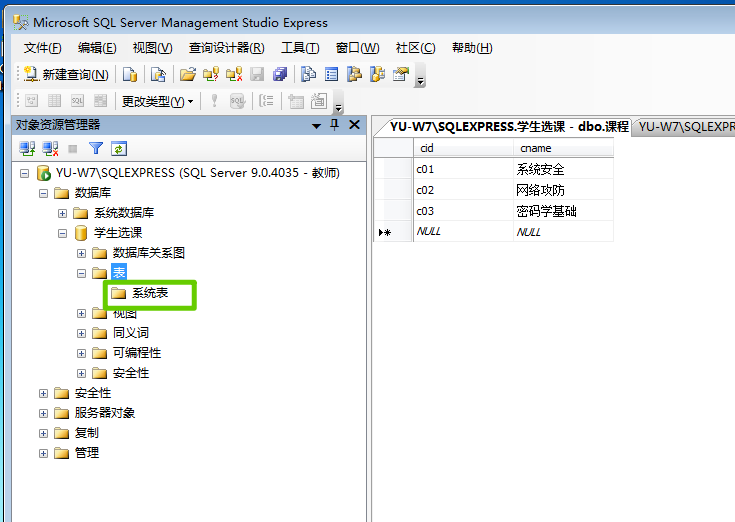This screenshot has height=522, width=735.
Task: Click the toolbar database icon with red X
Action: (234, 75)
